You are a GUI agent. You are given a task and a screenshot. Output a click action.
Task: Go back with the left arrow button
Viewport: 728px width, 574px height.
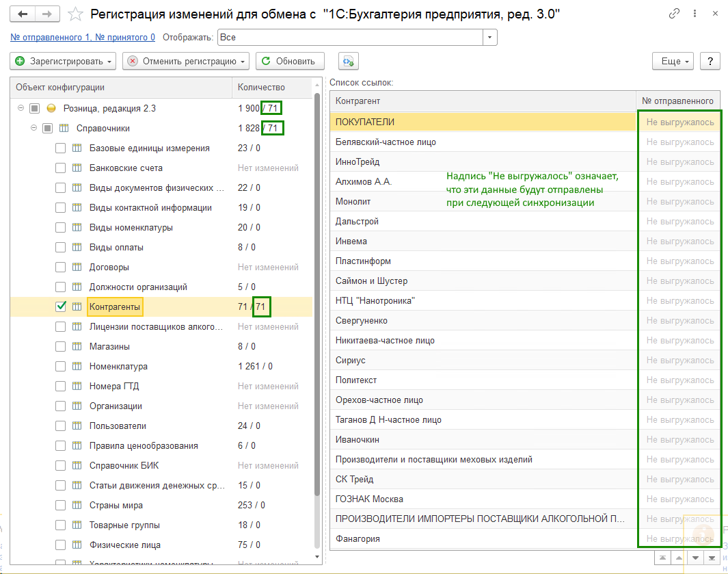(x=23, y=14)
